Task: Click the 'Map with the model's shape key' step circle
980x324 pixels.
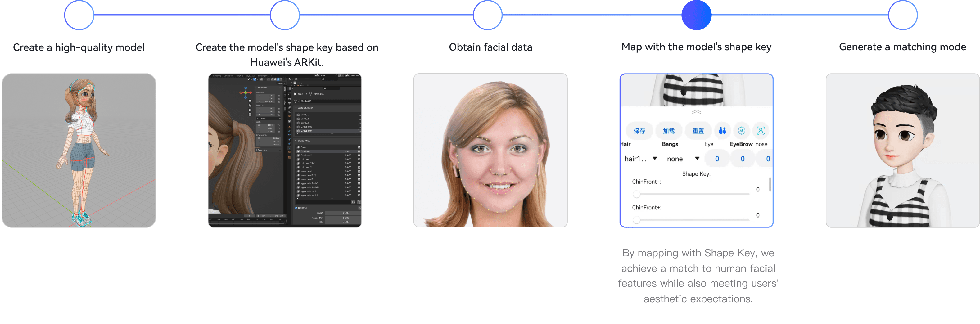Action: click(x=696, y=15)
